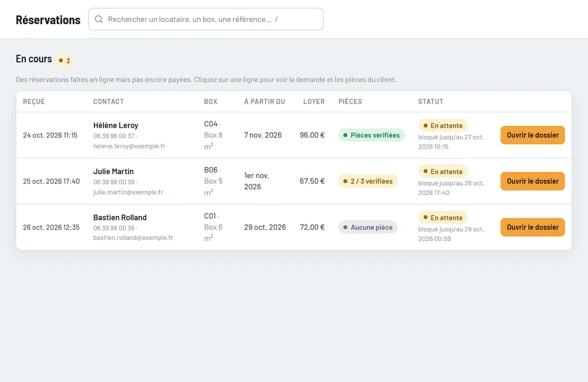Click the 'Réservations' page title

coord(48,20)
